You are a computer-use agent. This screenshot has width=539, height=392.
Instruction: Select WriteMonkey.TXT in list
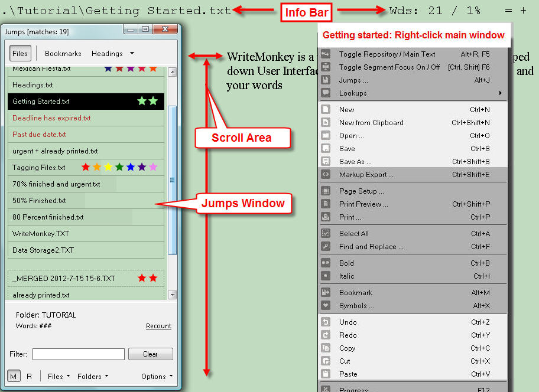pos(86,233)
